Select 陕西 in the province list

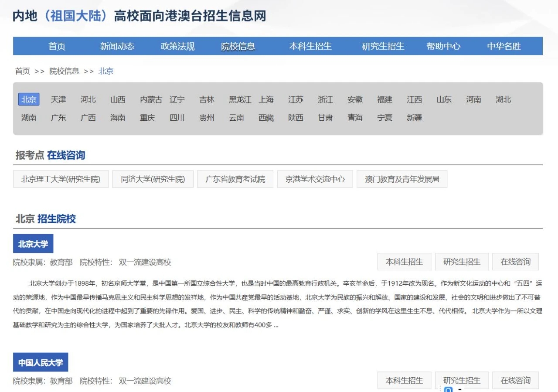(296, 118)
